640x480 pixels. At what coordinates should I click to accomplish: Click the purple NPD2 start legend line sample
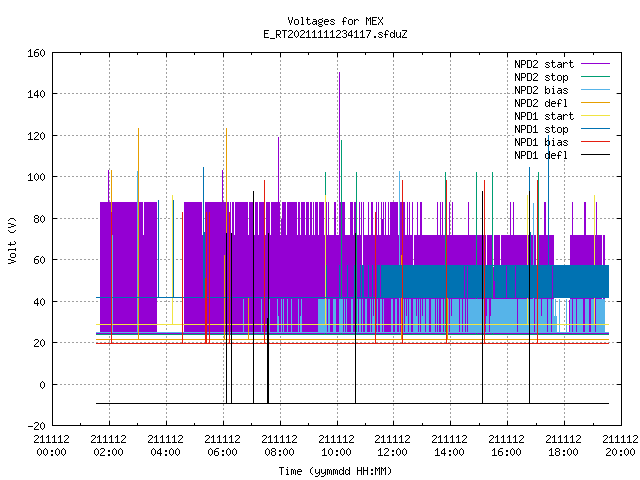596,64
